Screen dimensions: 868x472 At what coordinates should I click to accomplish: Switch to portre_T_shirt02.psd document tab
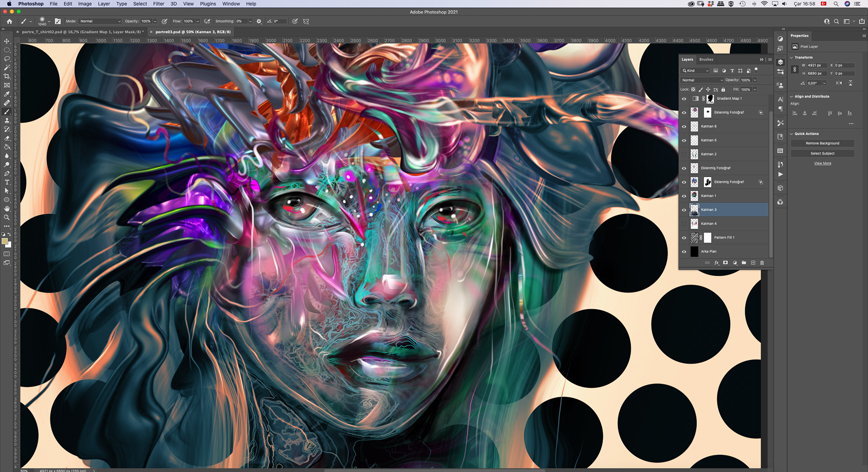83,32
